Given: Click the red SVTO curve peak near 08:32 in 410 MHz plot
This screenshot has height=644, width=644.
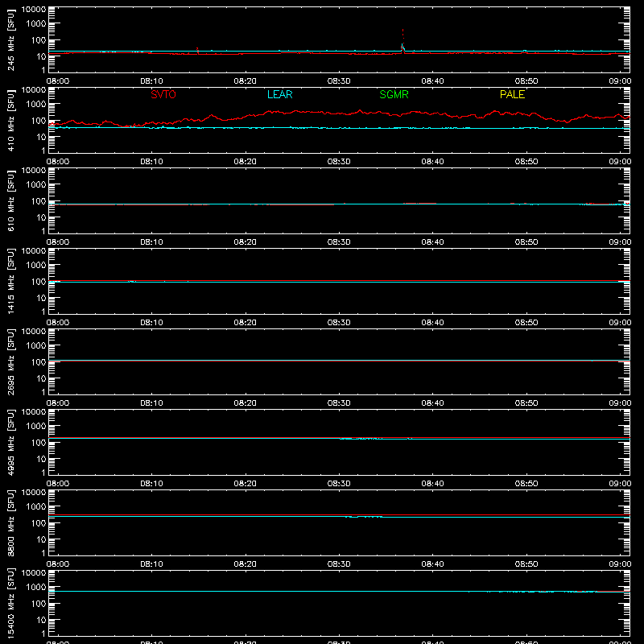Looking at the screenshot, I should tap(360, 110).
